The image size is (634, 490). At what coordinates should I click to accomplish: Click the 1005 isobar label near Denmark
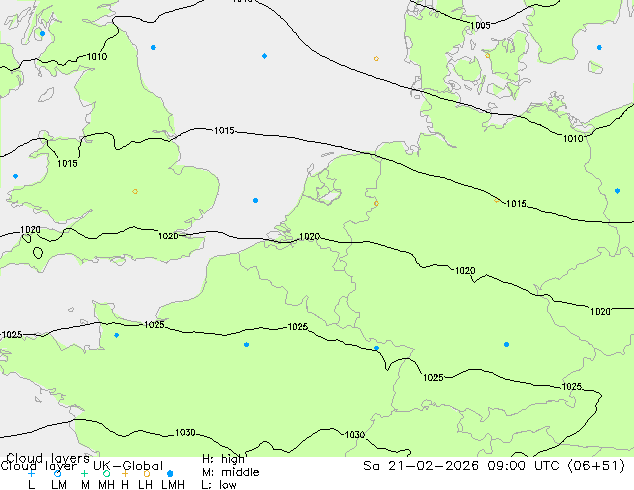click(480, 25)
